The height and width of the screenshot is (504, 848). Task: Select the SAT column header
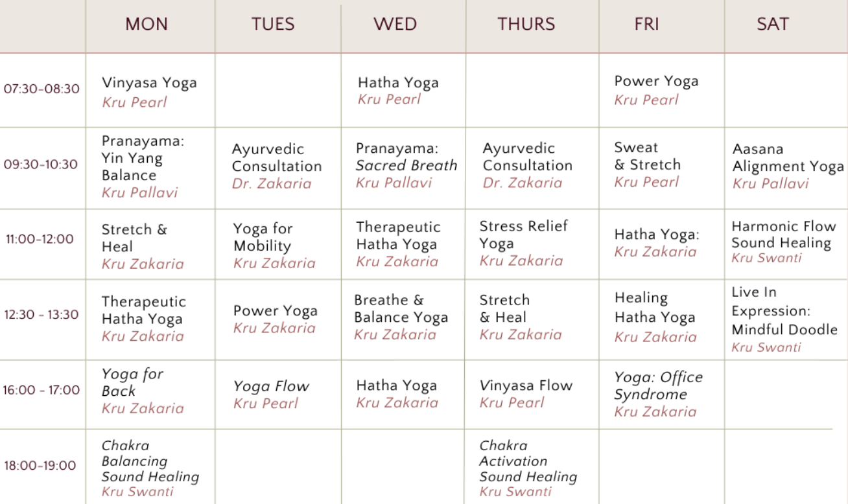(773, 25)
